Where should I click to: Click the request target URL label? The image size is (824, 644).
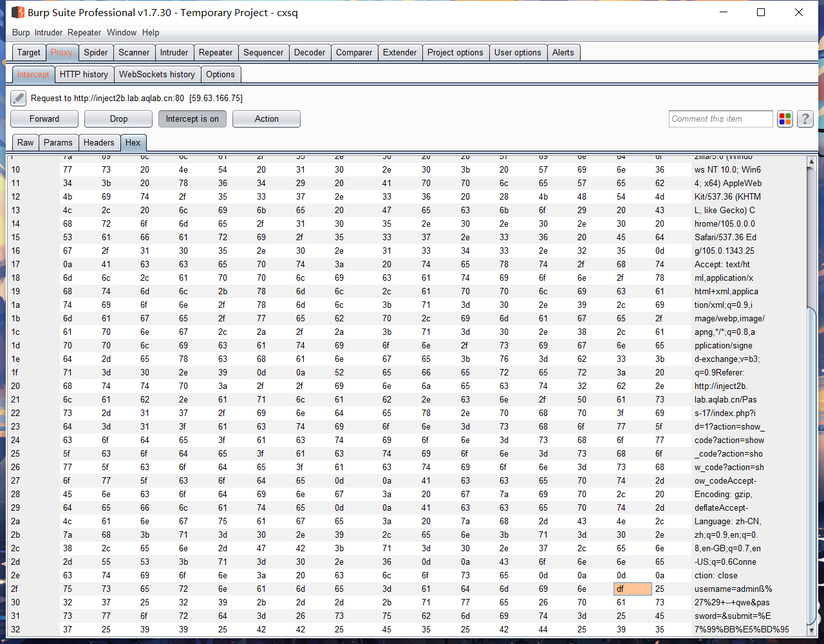pos(136,99)
